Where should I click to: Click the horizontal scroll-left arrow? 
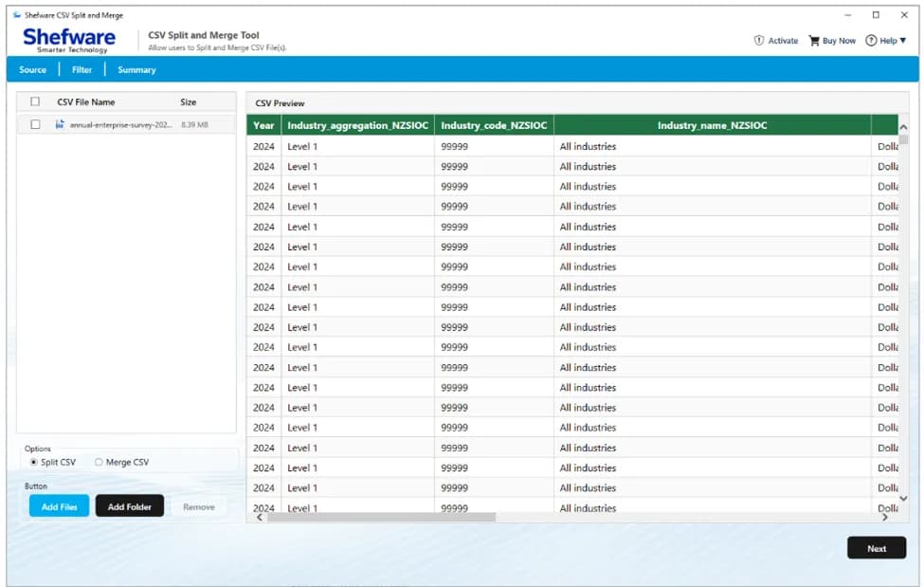pos(260,518)
